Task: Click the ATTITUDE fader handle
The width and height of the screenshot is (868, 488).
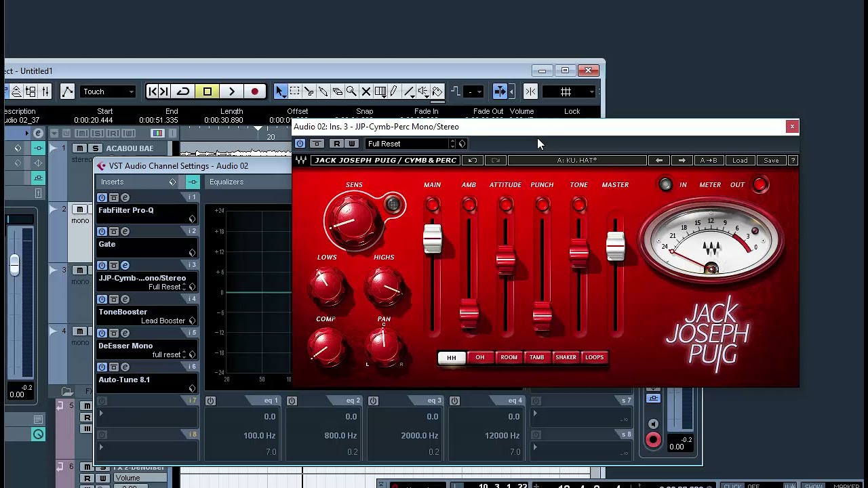Action: point(505,262)
